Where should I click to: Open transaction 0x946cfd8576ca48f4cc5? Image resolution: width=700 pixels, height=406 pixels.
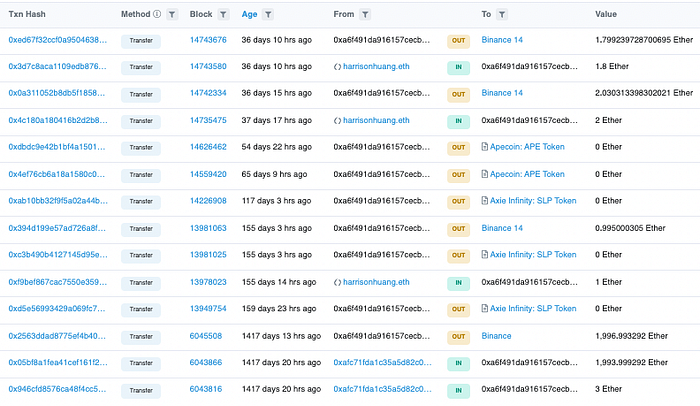[58, 389]
